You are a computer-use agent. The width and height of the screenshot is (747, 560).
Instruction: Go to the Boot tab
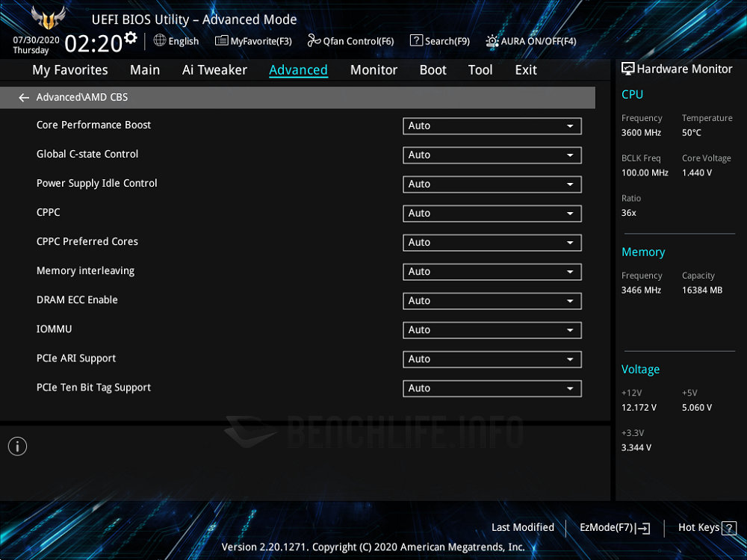click(433, 70)
